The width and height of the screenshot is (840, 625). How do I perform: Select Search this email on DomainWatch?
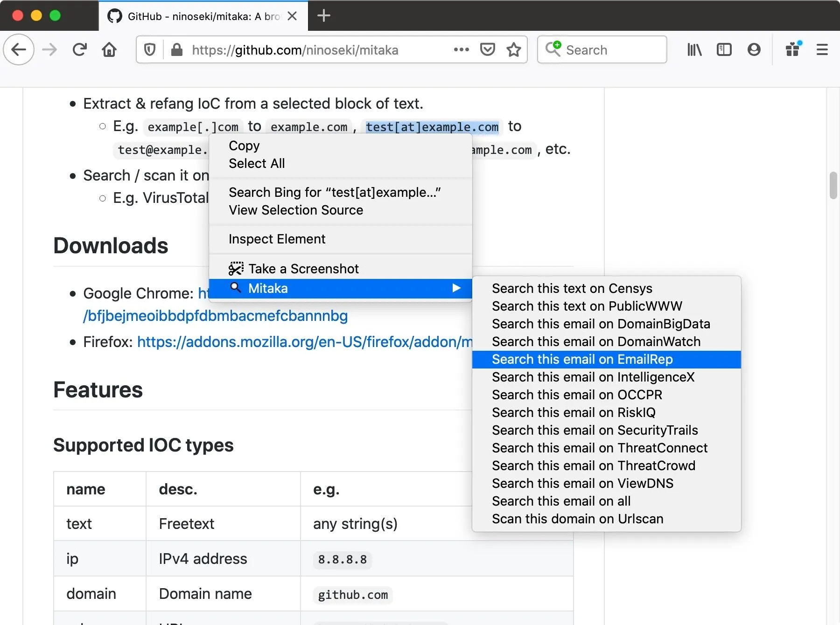(x=607, y=341)
